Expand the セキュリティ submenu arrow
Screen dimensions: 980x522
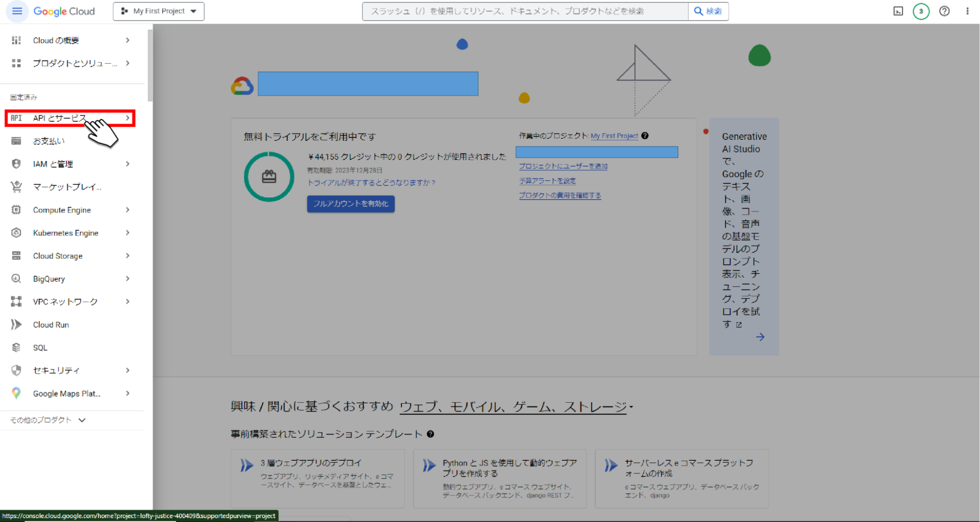click(127, 370)
